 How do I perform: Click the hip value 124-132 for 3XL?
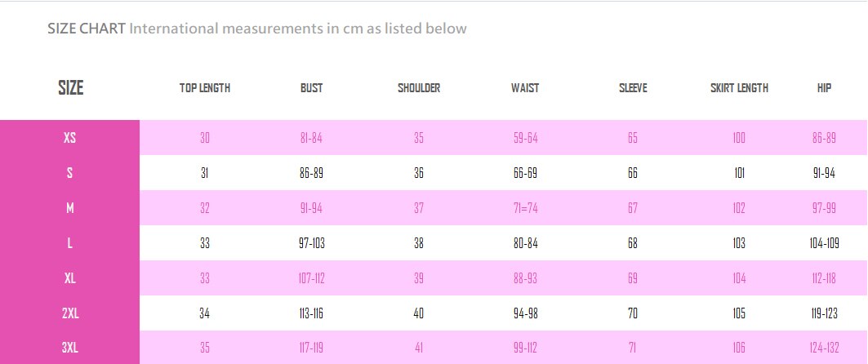click(824, 348)
